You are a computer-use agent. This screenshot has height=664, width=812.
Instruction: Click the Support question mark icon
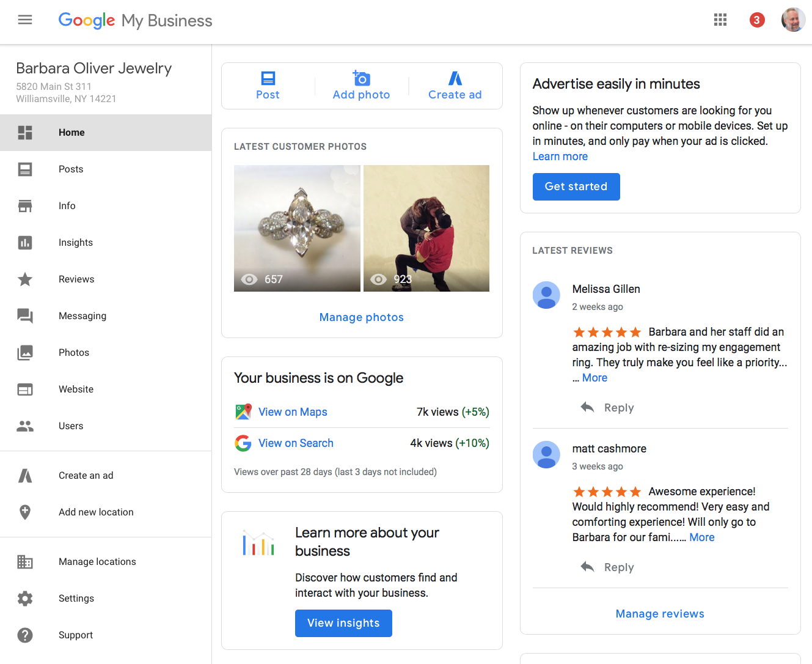[x=25, y=635]
